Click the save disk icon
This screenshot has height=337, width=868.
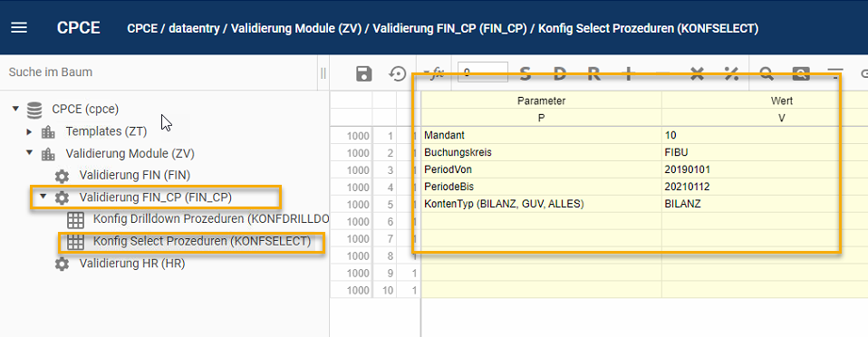click(363, 73)
